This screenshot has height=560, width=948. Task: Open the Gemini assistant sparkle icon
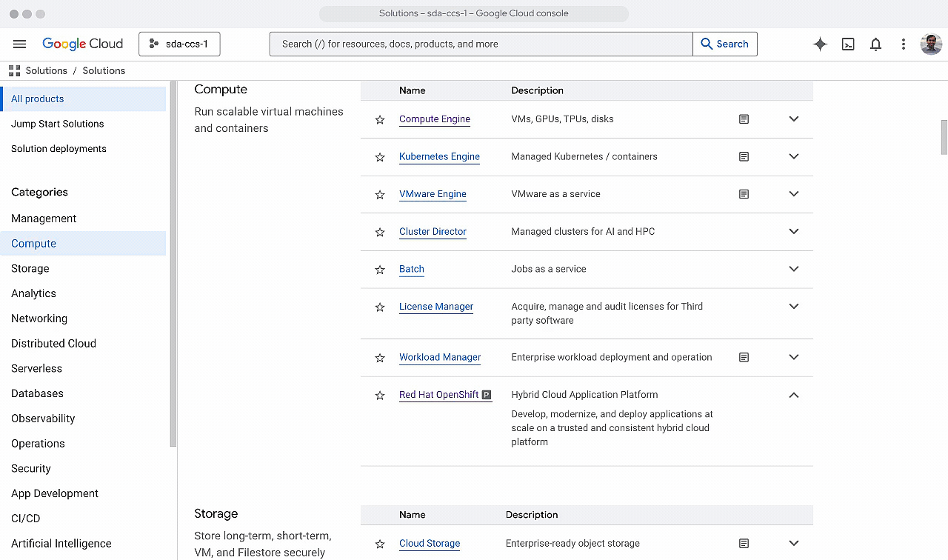click(x=820, y=44)
